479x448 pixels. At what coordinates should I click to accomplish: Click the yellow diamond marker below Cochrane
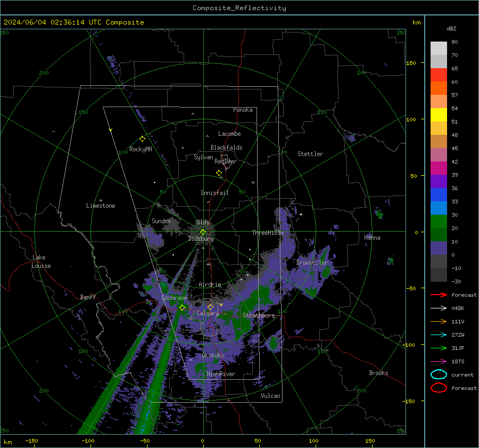tap(183, 308)
